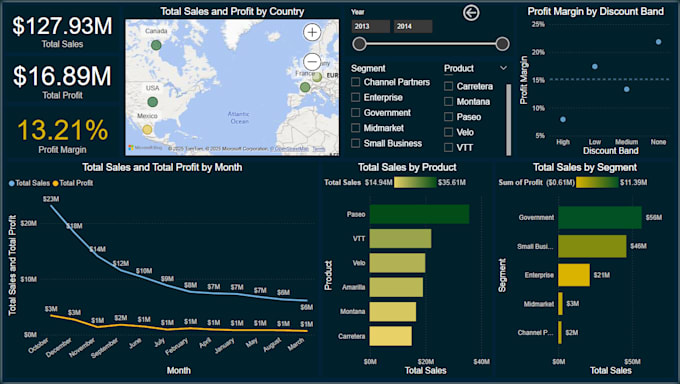Click the left handle of Year slider
The width and height of the screenshot is (680, 384).
359,44
